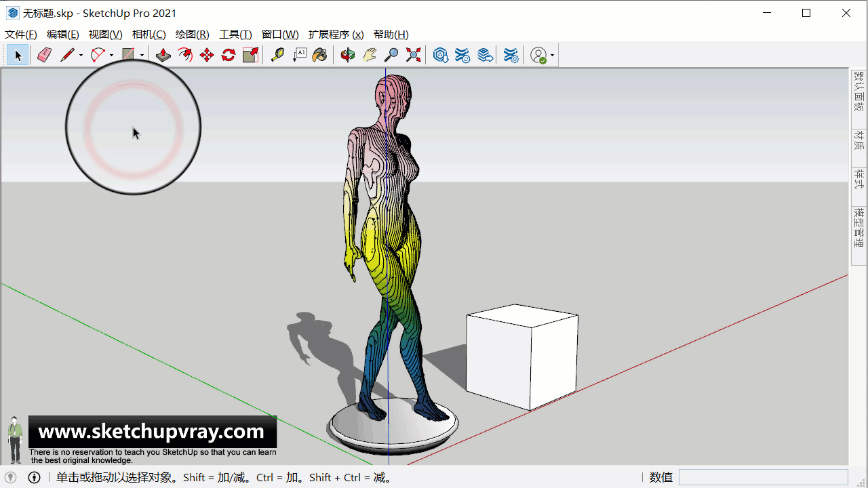Choose the Text label tool
Viewport: 868px width, 488px height.
coord(299,55)
